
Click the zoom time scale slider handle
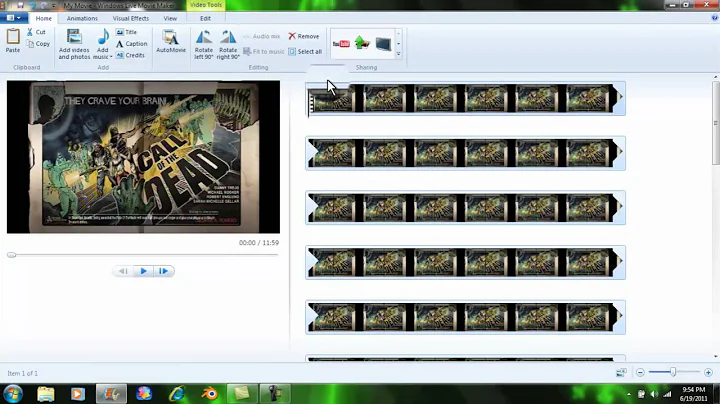point(673,372)
